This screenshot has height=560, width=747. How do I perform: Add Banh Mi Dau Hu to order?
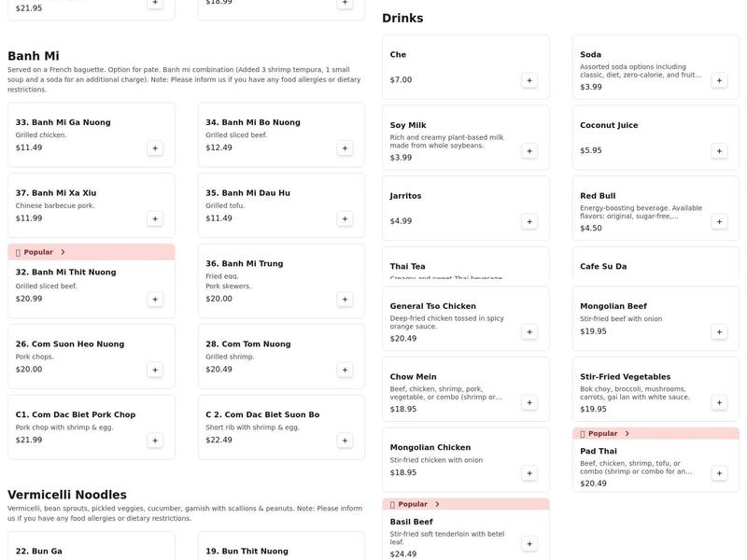[x=345, y=218]
